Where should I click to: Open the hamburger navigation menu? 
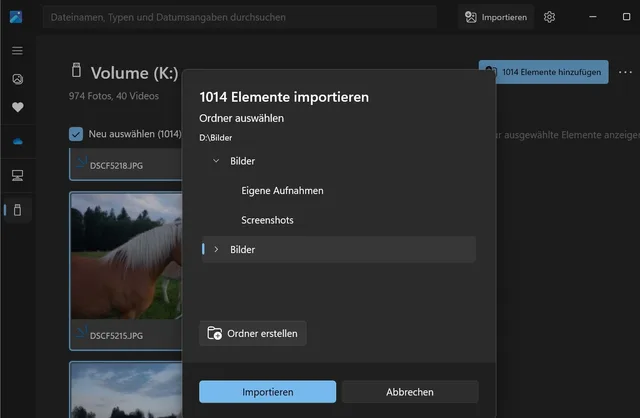click(x=17, y=50)
